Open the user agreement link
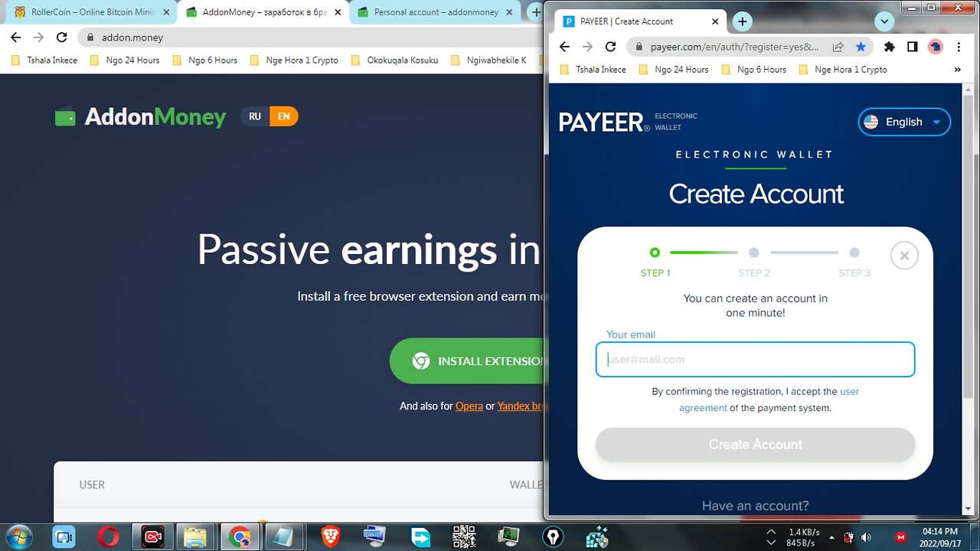The image size is (980, 551). pyautogui.click(x=769, y=399)
